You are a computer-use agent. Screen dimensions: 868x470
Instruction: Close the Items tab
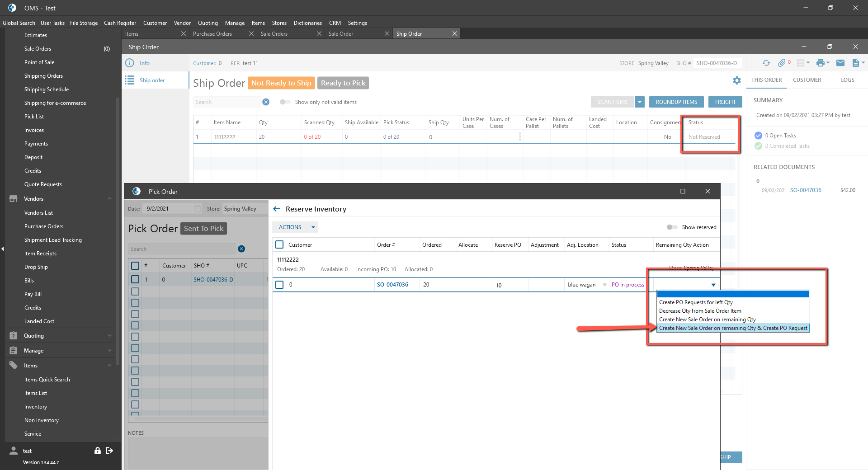(184, 34)
